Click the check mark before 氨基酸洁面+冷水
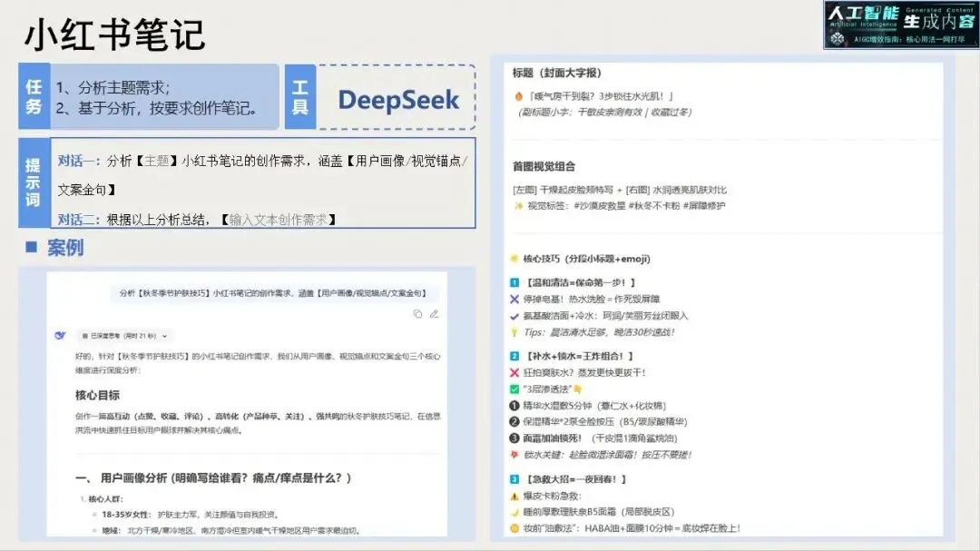This screenshot has width=980, height=551. point(514,316)
